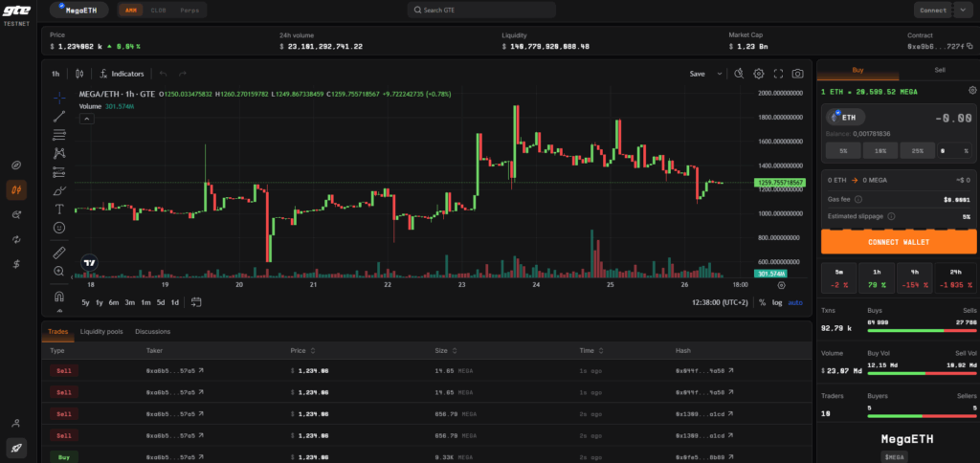This screenshot has width=980, height=463.
Task: Open the emoji icons tool
Action: pos(59,228)
